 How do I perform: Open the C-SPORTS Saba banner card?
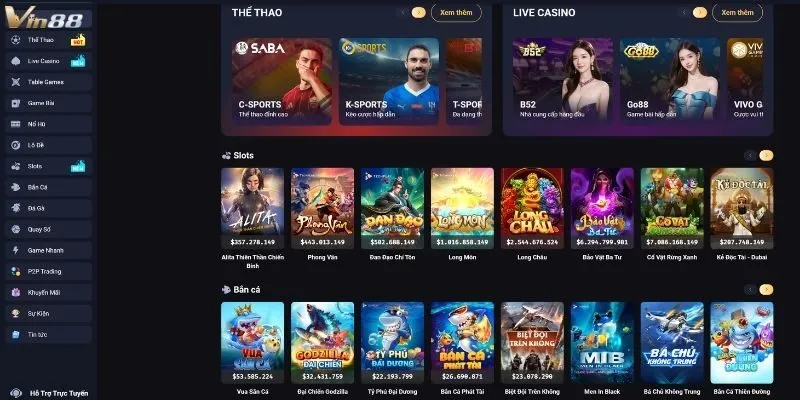click(x=282, y=81)
